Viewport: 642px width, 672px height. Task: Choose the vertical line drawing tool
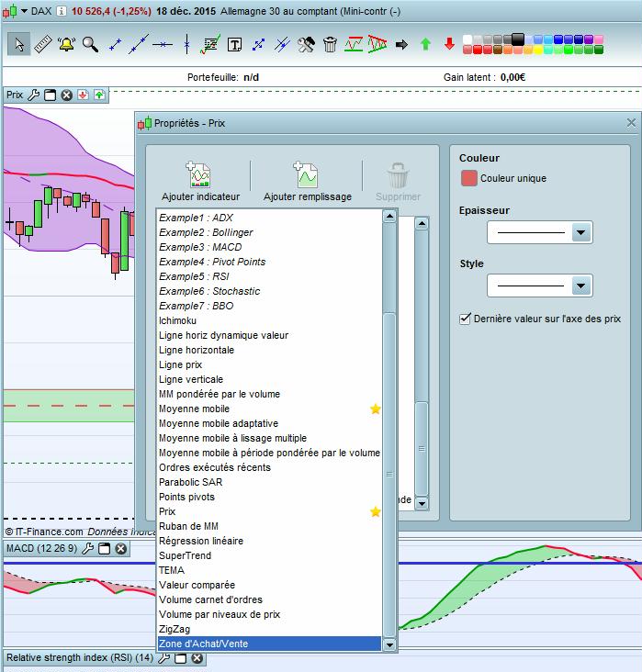(186, 44)
